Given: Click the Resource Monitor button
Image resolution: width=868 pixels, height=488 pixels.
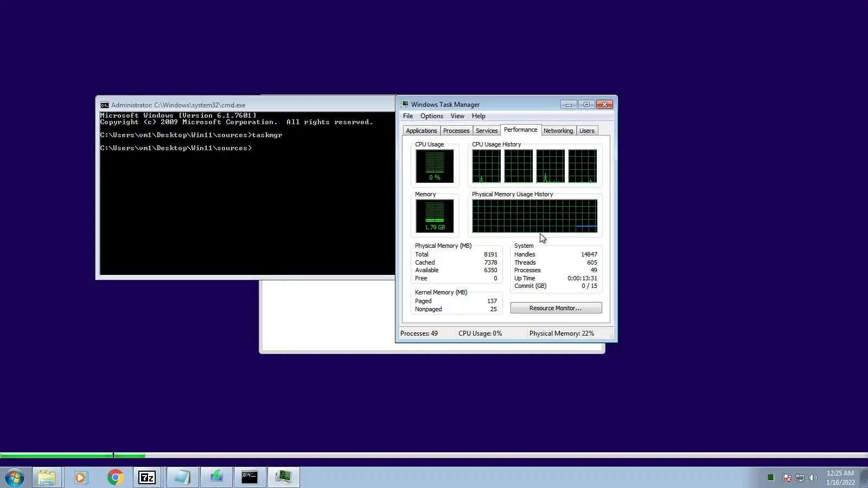Looking at the screenshot, I should (x=556, y=308).
